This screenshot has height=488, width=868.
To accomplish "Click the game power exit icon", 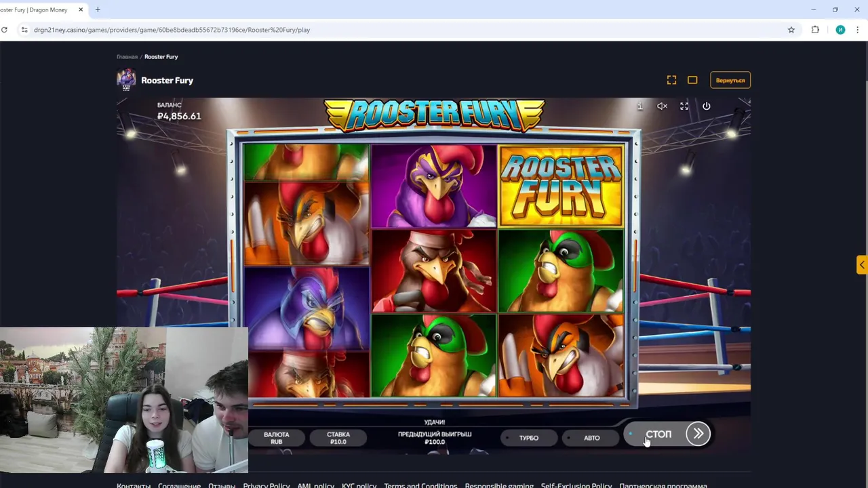I will click(x=706, y=106).
